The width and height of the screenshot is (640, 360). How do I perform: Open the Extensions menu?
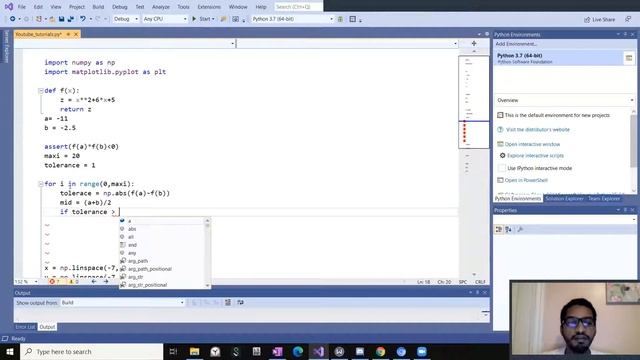coord(209,7)
